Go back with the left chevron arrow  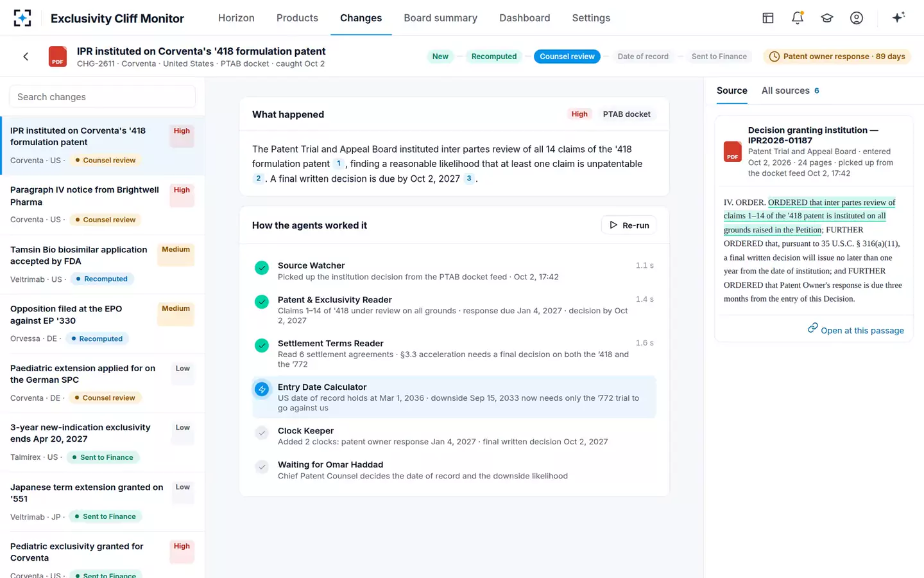click(x=26, y=57)
